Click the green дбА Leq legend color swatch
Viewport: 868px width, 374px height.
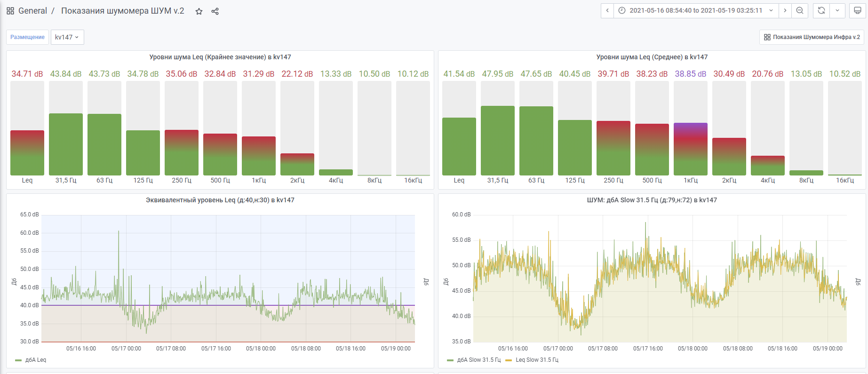[18, 360]
